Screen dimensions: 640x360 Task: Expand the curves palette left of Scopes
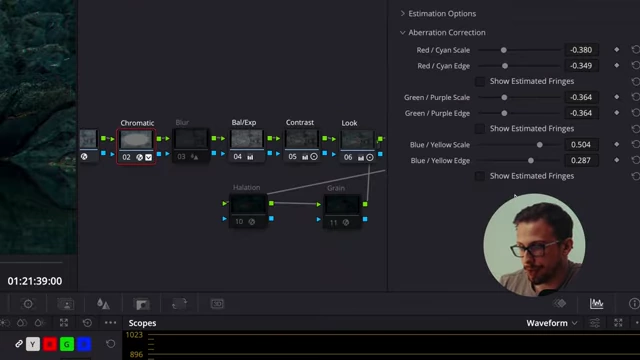64,323
